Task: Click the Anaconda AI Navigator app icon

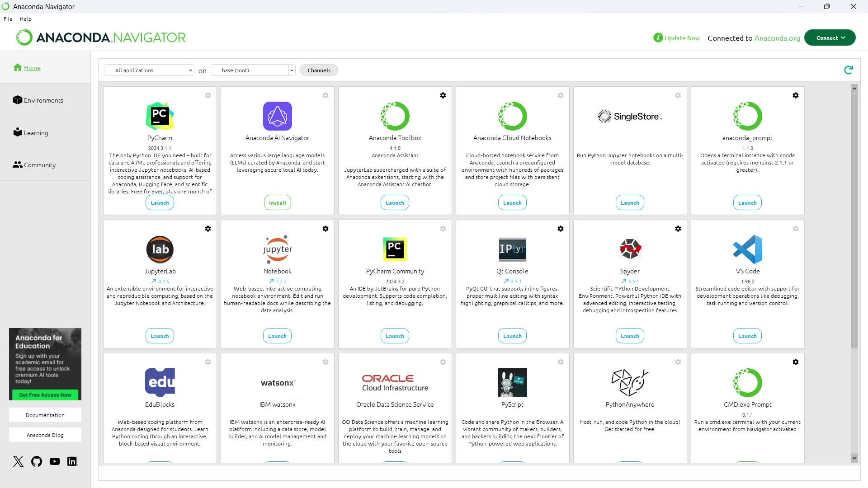Action: tap(278, 116)
